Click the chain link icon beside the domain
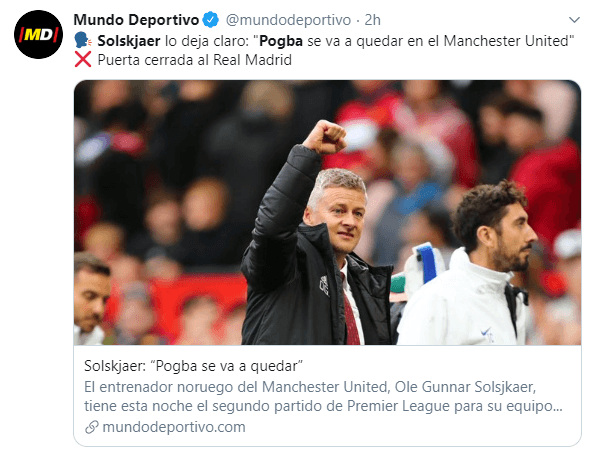The width and height of the screenshot is (594, 454). click(92, 427)
